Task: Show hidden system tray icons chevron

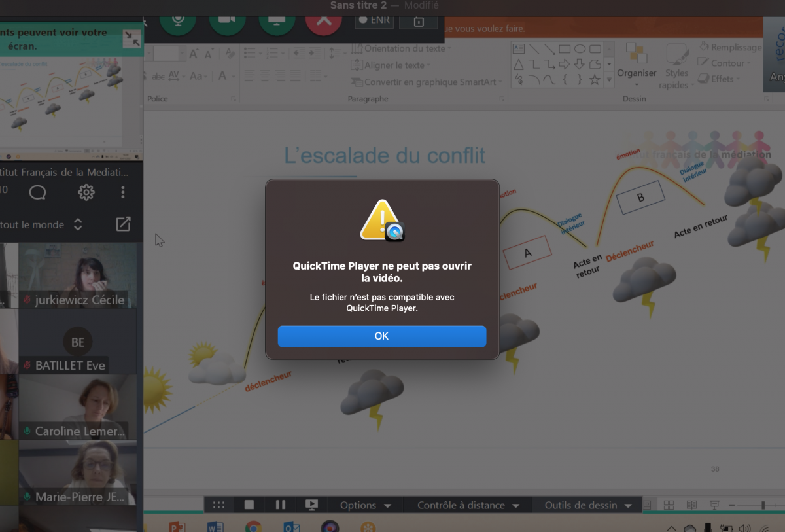Action: pos(671,529)
